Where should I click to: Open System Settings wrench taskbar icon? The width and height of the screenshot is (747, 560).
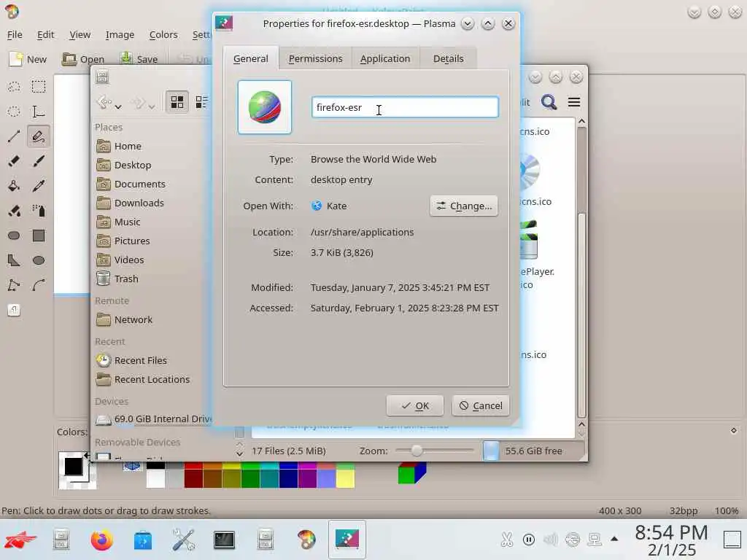183,540
